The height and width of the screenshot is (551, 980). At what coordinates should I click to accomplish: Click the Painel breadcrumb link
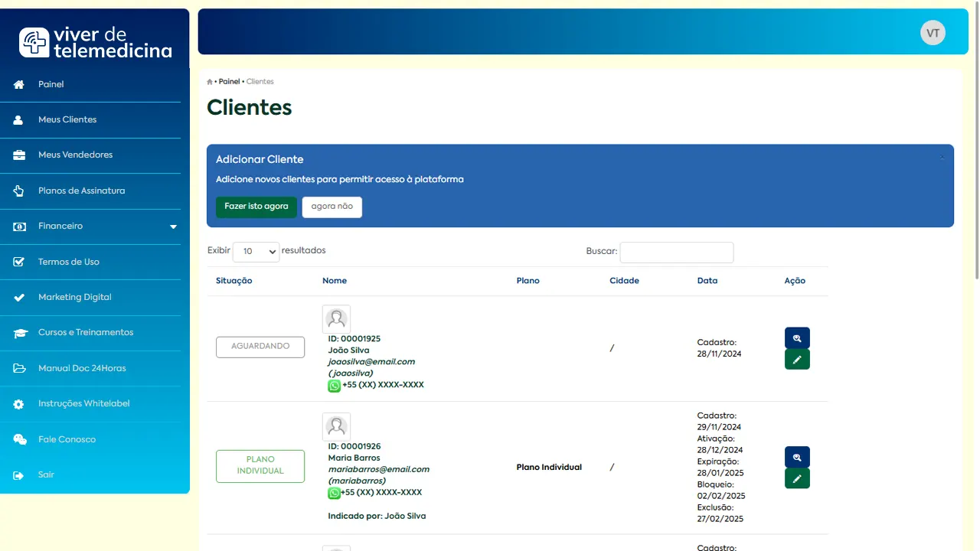[x=229, y=82]
